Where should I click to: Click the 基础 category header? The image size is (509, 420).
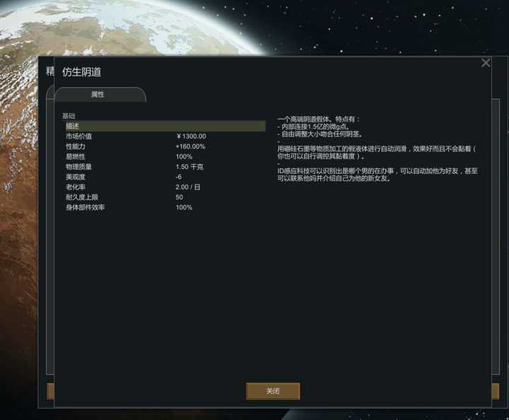point(69,116)
